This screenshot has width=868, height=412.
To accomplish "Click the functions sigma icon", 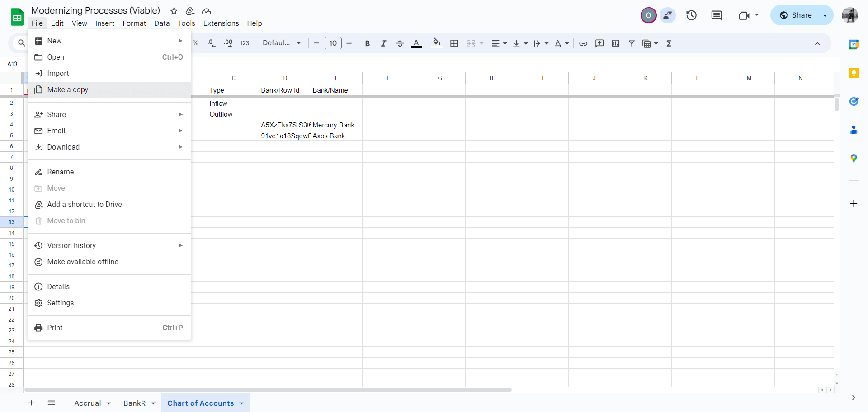I will [669, 43].
